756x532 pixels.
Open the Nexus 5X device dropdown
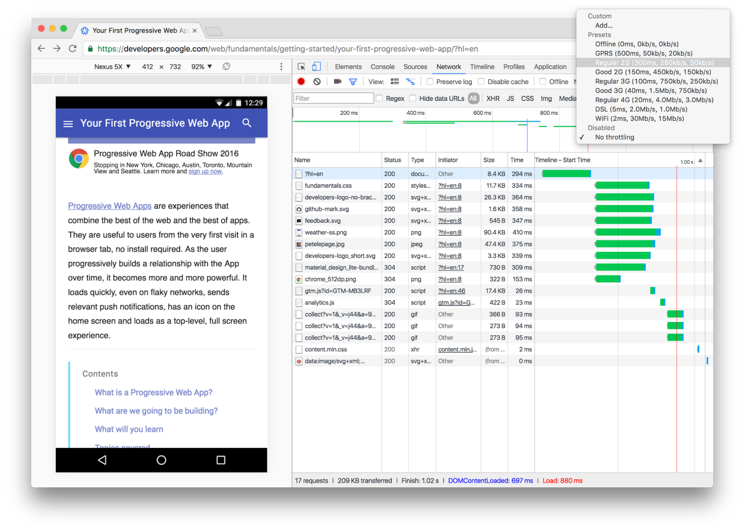coord(112,67)
